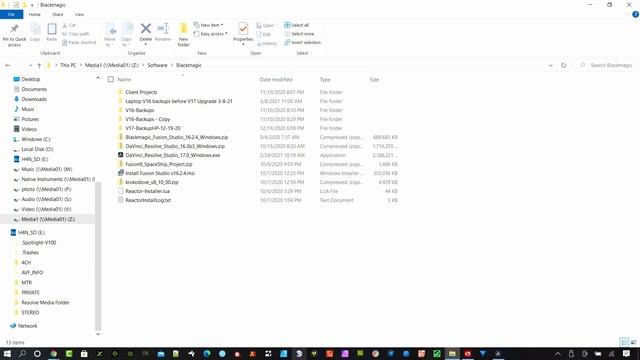Open Downloads in navigation pane
Screen dimensions: 640x360
(x=34, y=99)
